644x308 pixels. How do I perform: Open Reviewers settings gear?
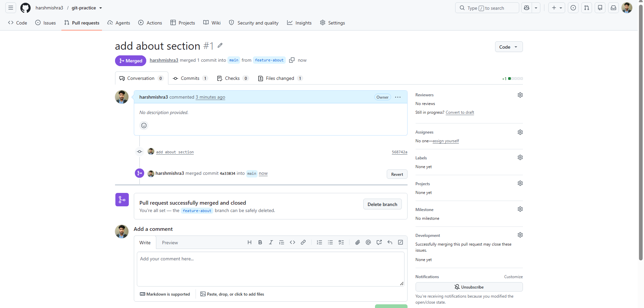(520, 95)
